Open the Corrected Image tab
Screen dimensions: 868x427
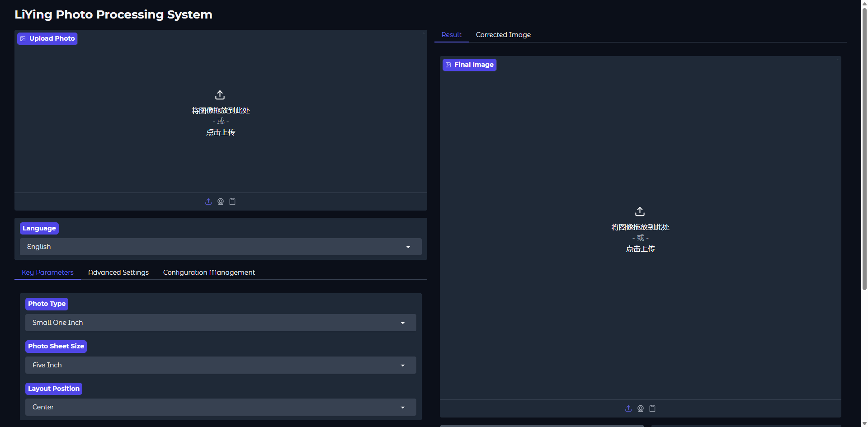point(503,35)
